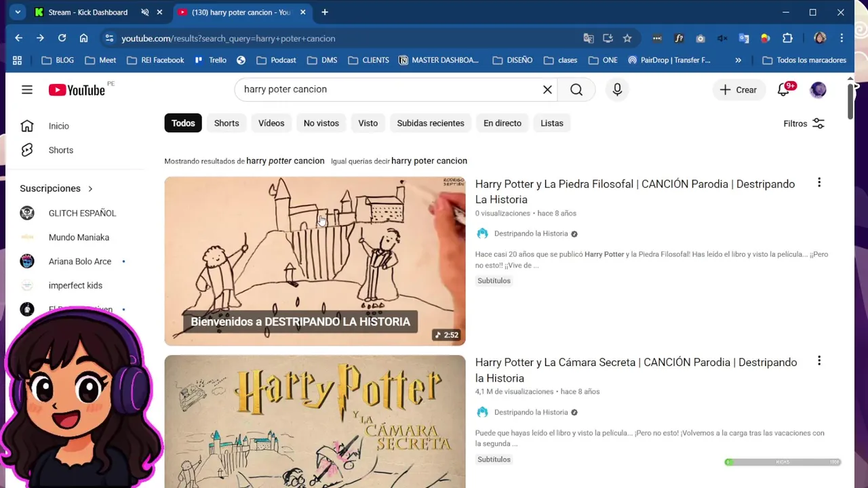This screenshot has height=488, width=868.
Task: Click the install app icon in address bar
Action: tap(608, 38)
